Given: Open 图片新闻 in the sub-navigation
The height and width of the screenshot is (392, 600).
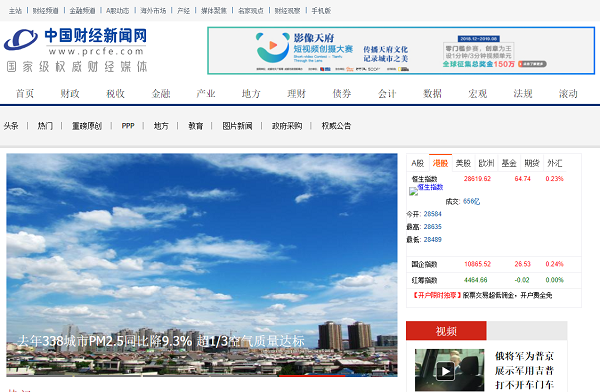Looking at the screenshot, I should pos(237,126).
